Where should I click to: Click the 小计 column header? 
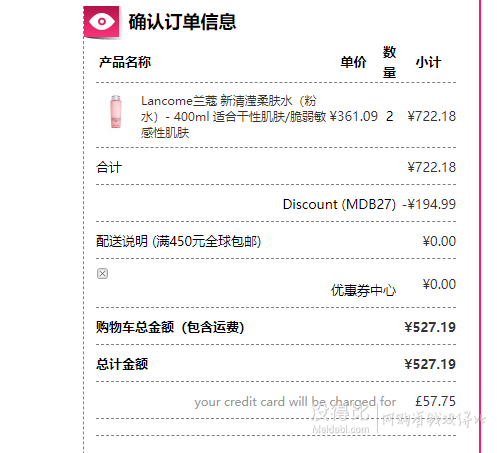[x=428, y=62]
